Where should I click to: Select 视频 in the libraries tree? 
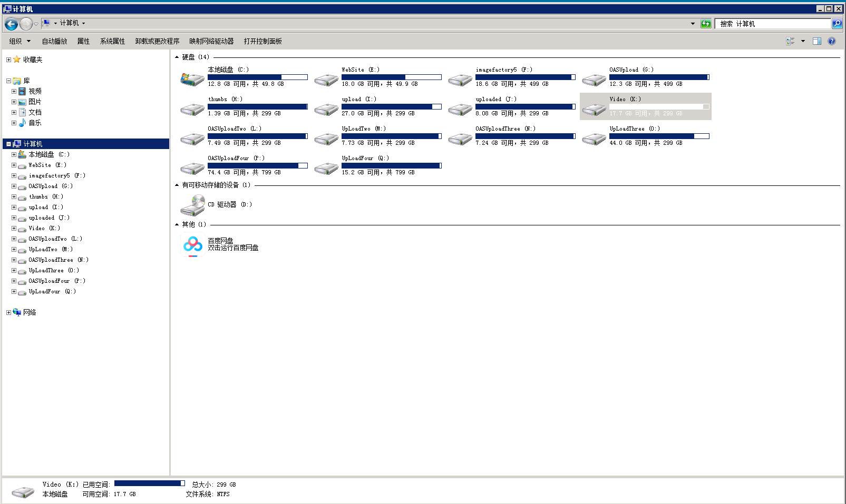(x=35, y=91)
